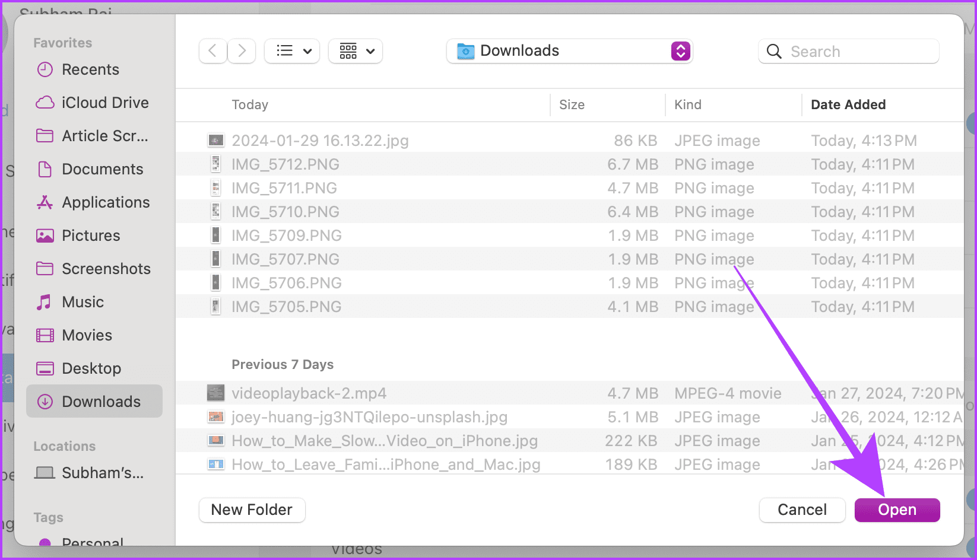Sort files by the Size column
977x560 pixels.
pos(572,104)
